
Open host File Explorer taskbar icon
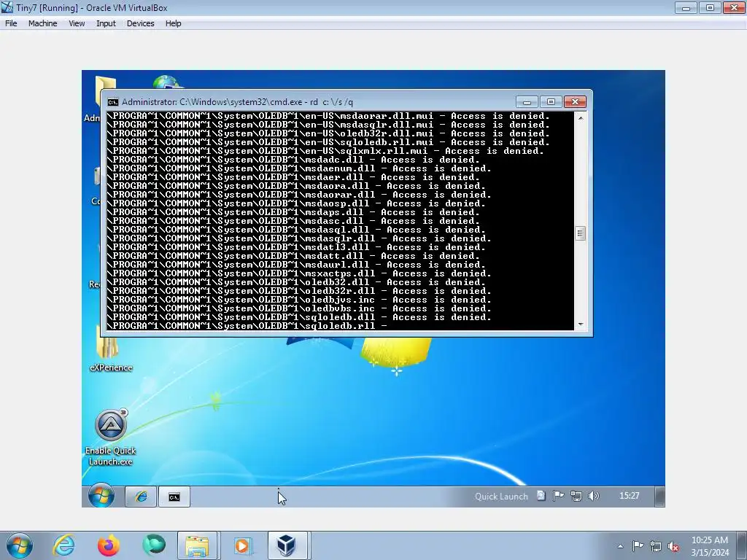tap(197, 545)
